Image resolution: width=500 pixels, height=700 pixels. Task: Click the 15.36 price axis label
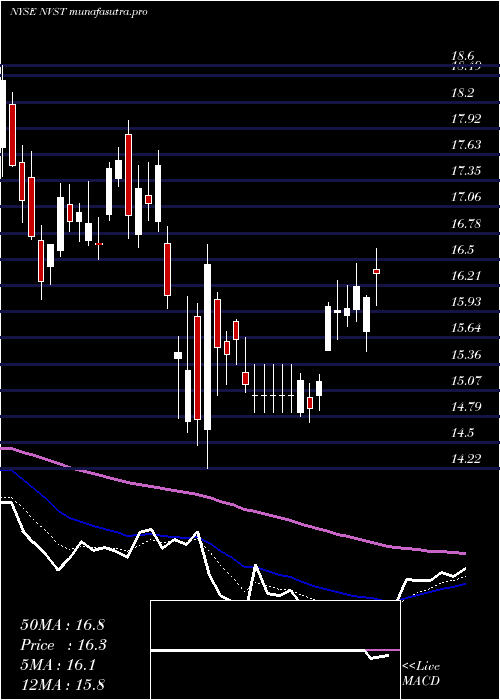click(x=466, y=354)
